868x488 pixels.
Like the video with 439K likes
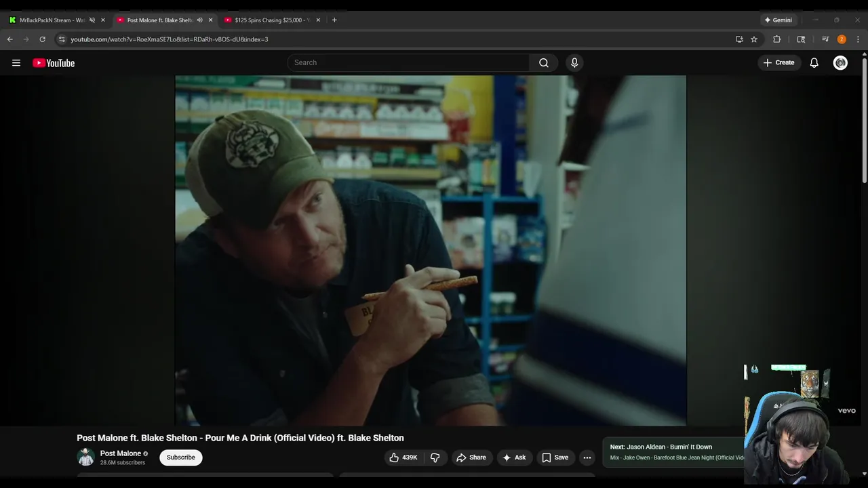[x=403, y=457]
